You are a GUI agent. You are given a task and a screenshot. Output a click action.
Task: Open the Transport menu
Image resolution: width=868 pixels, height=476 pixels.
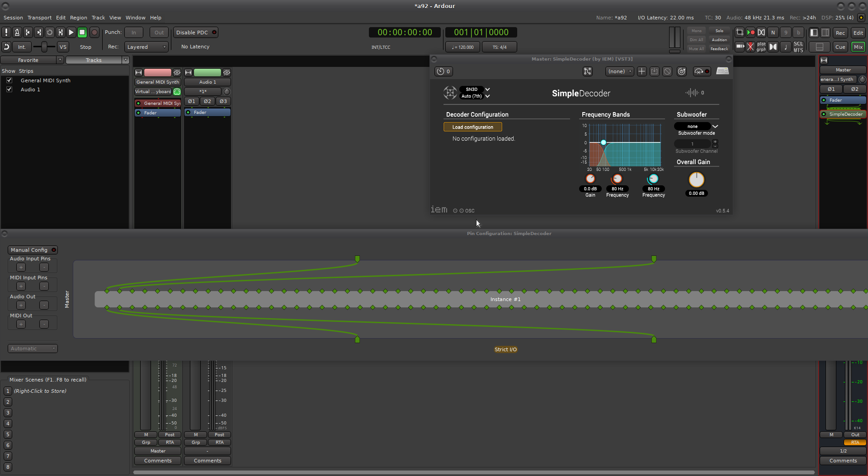click(x=39, y=18)
